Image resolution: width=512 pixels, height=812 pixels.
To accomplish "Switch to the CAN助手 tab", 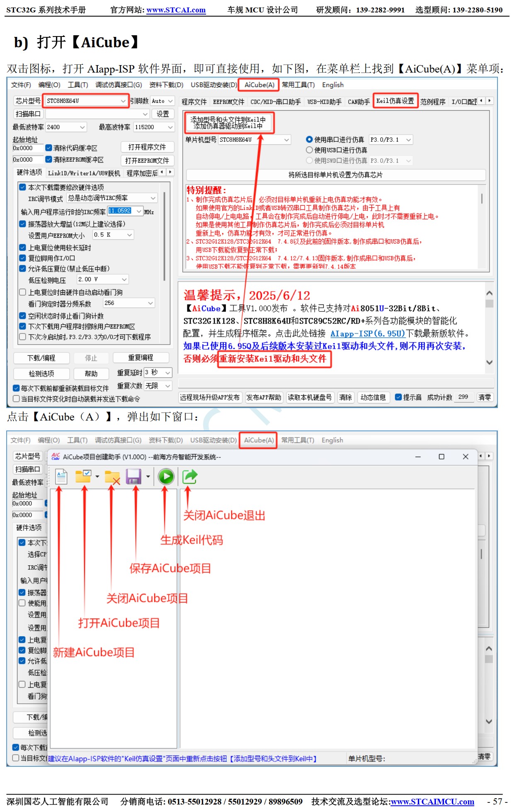I will tap(359, 102).
